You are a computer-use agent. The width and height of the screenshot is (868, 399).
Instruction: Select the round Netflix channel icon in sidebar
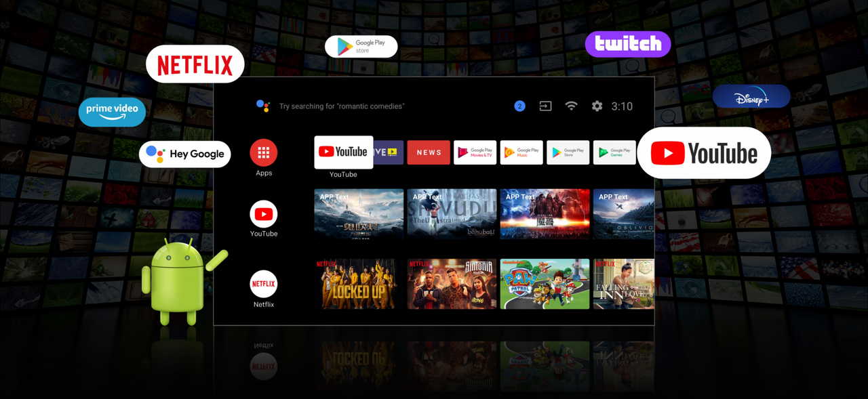[x=264, y=284]
